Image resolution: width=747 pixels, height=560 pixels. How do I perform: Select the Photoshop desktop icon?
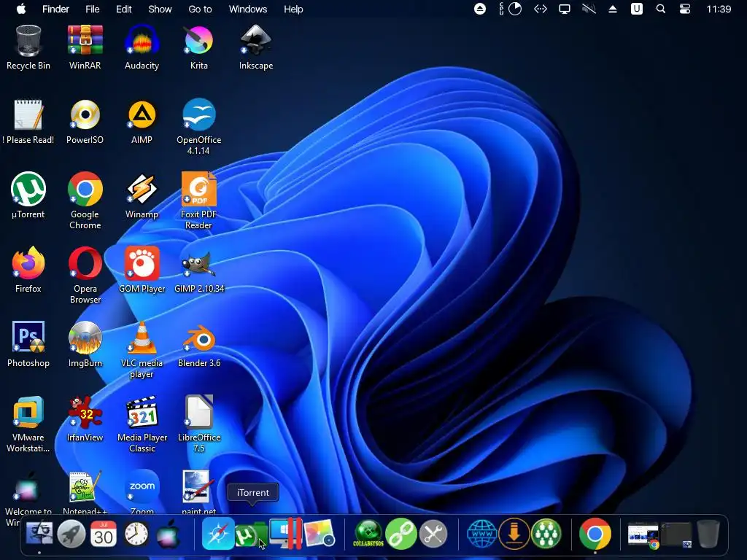(x=28, y=345)
